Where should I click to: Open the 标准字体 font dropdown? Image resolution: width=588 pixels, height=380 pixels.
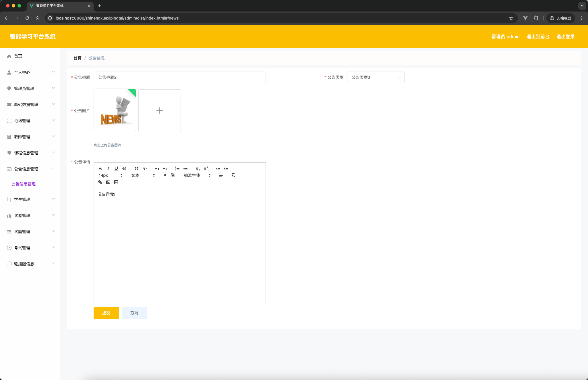197,175
